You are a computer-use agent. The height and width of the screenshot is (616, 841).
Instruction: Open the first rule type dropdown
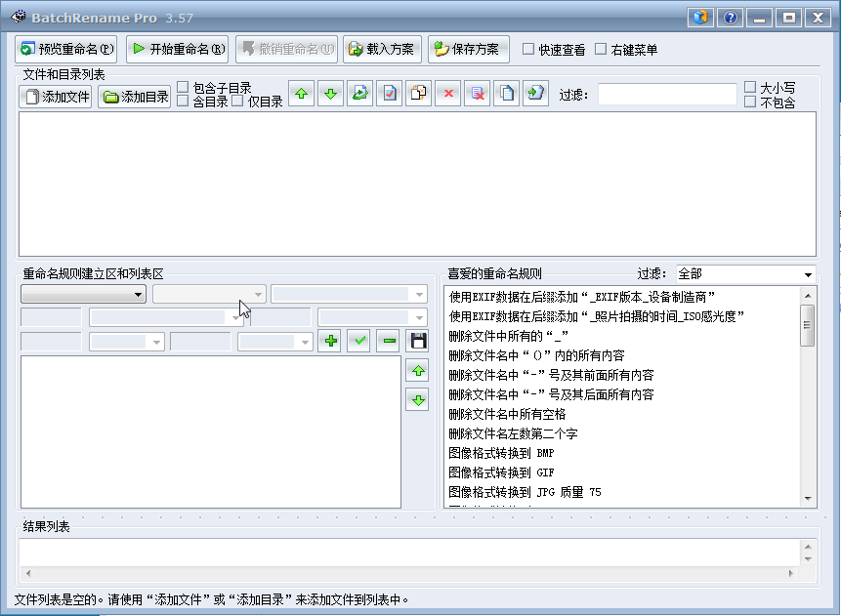(84, 294)
